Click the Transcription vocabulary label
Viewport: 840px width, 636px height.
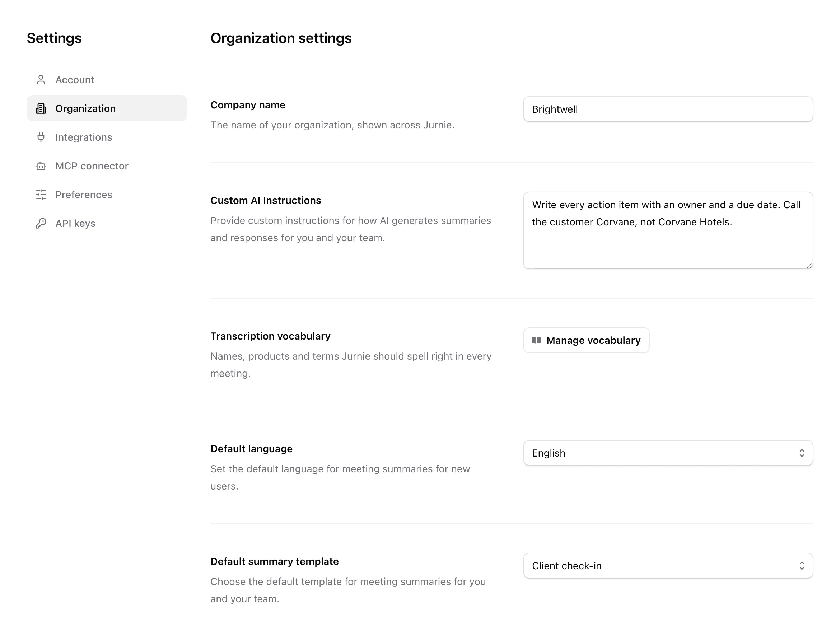pyautogui.click(x=270, y=336)
